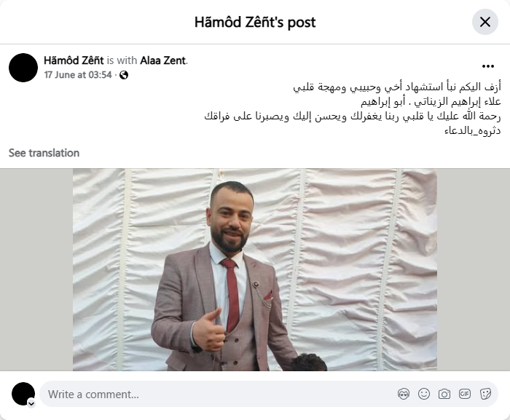Viewport: 510px width, 420px height.
Task: Open the post photo of man in suit
Action: pyautogui.click(x=255, y=269)
